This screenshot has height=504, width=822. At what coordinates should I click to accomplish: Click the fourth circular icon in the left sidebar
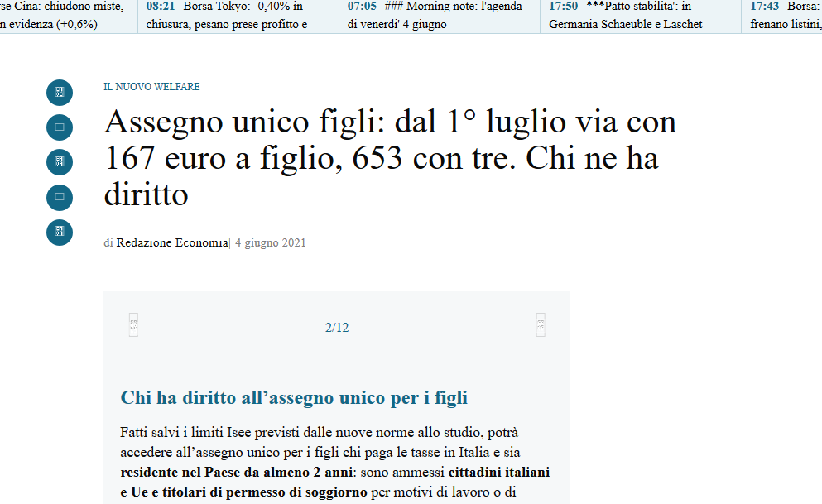pyautogui.click(x=60, y=197)
